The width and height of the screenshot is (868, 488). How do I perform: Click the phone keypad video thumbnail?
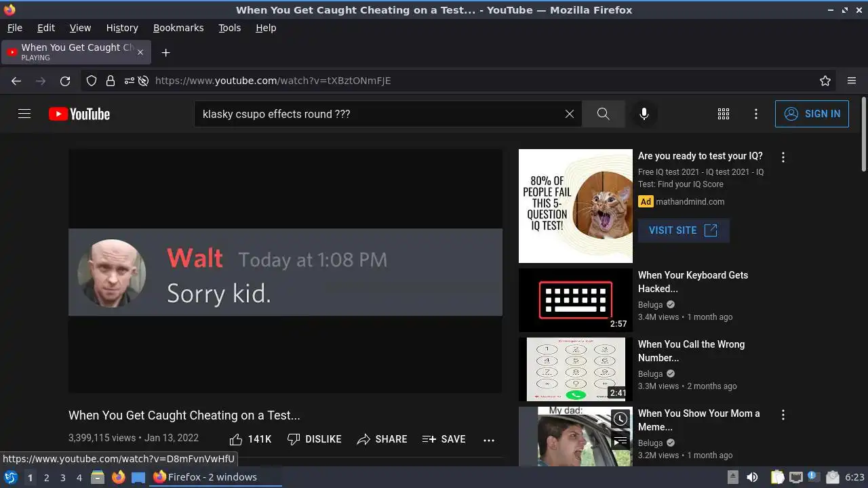[576, 369]
